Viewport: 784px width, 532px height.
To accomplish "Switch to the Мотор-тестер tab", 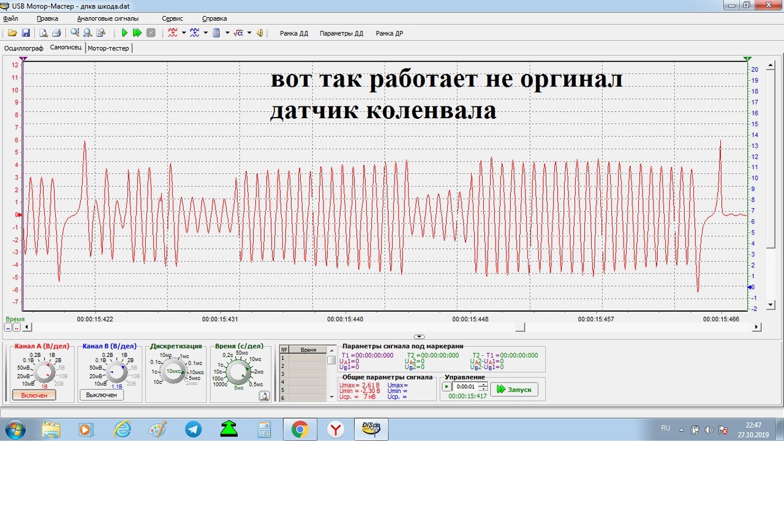I will [108, 48].
